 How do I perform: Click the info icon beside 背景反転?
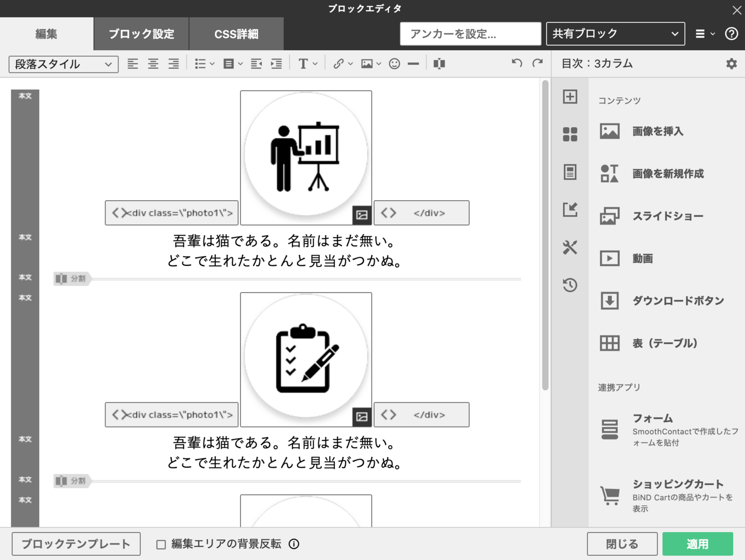(294, 544)
